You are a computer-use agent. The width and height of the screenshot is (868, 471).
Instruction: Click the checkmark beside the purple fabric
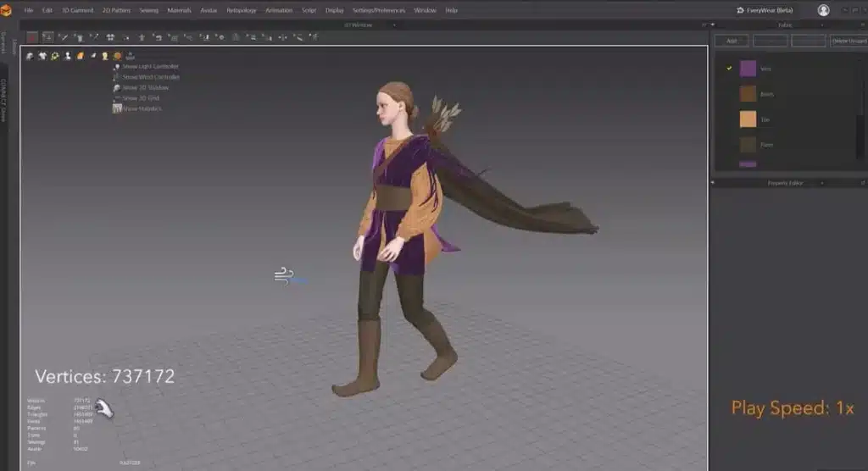729,68
